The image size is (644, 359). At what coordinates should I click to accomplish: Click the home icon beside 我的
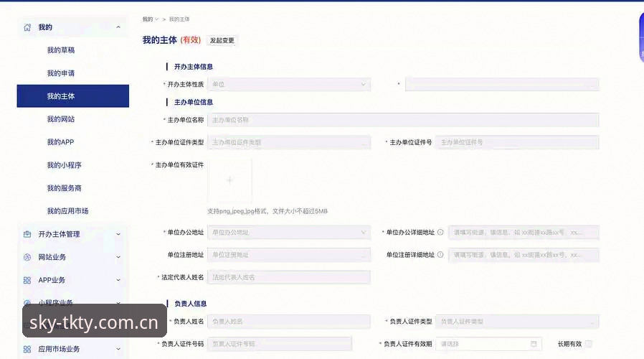coord(27,27)
